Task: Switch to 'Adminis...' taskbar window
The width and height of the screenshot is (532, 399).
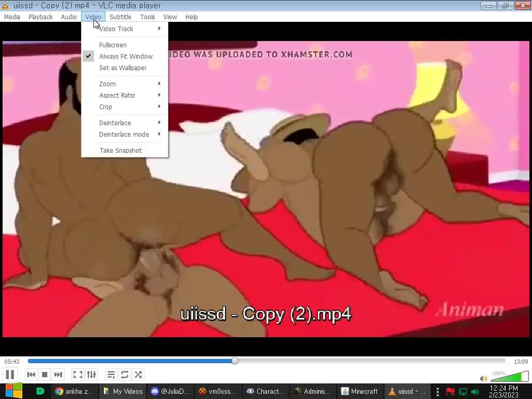Action: (x=313, y=391)
